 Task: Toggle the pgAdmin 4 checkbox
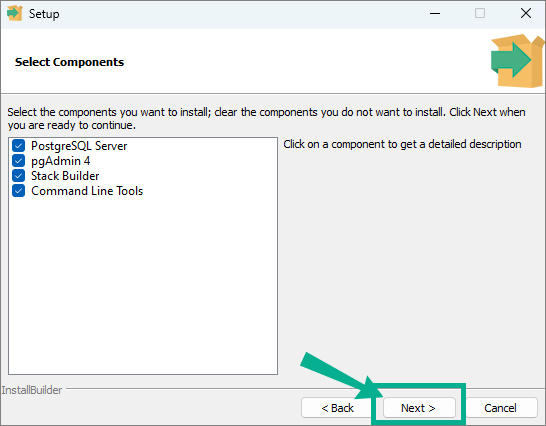18,161
